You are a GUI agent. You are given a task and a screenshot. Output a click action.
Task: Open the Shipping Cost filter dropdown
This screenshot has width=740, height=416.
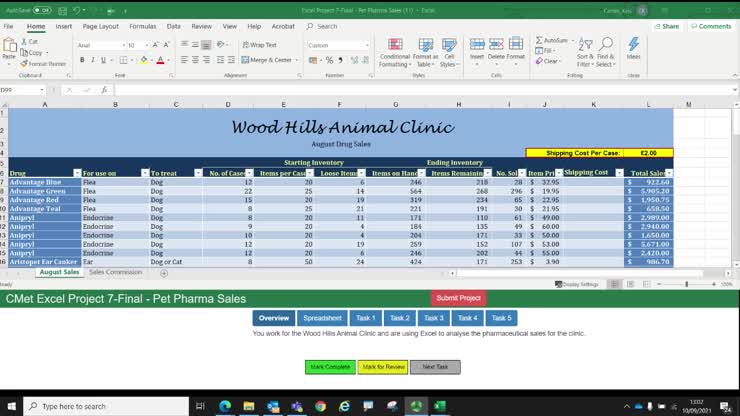(619, 173)
